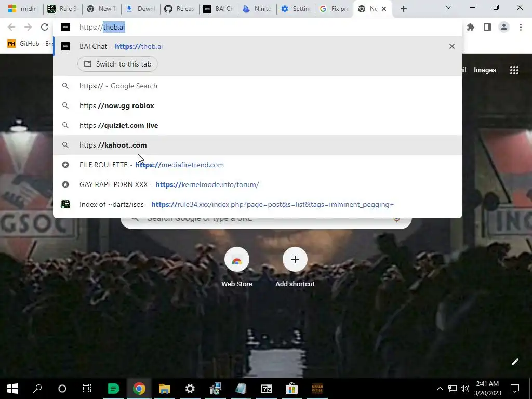Pick the now.gg roblox suggestion
The image size is (532, 399).
[x=258, y=105]
